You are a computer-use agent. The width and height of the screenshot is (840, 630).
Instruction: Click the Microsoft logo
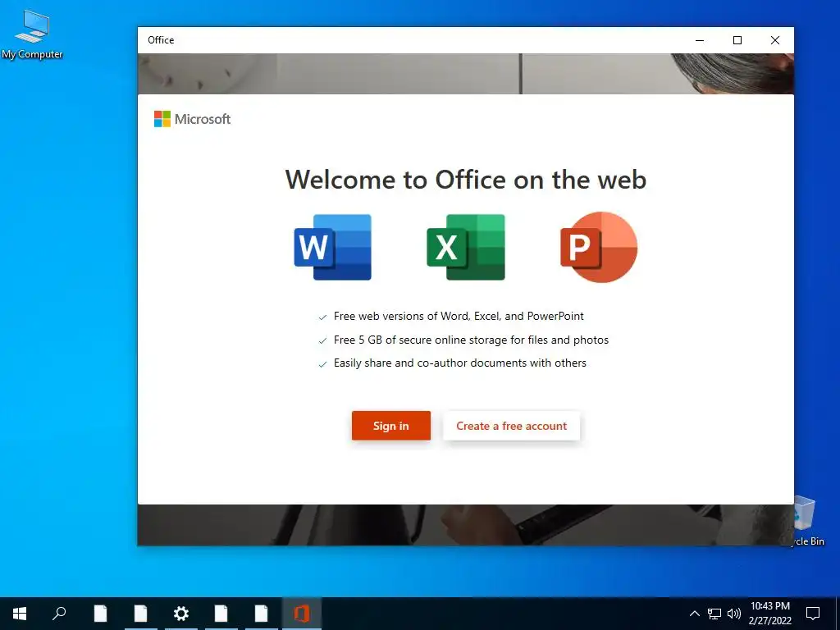pyautogui.click(x=192, y=119)
